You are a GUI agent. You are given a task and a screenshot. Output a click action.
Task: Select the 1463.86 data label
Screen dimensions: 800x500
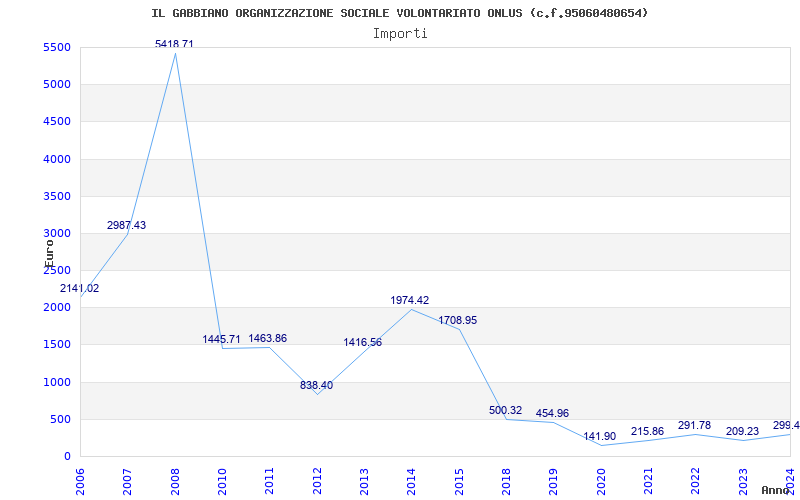(268, 338)
